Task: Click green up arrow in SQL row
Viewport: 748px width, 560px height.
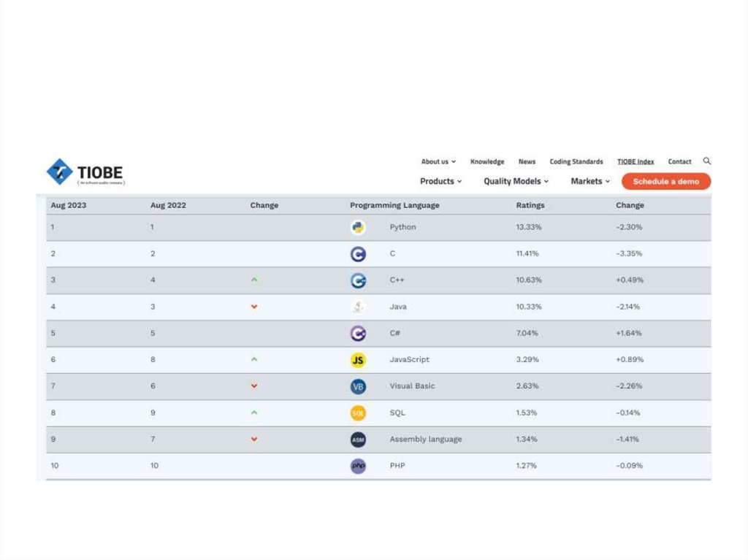Action: click(x=254, y=412)
